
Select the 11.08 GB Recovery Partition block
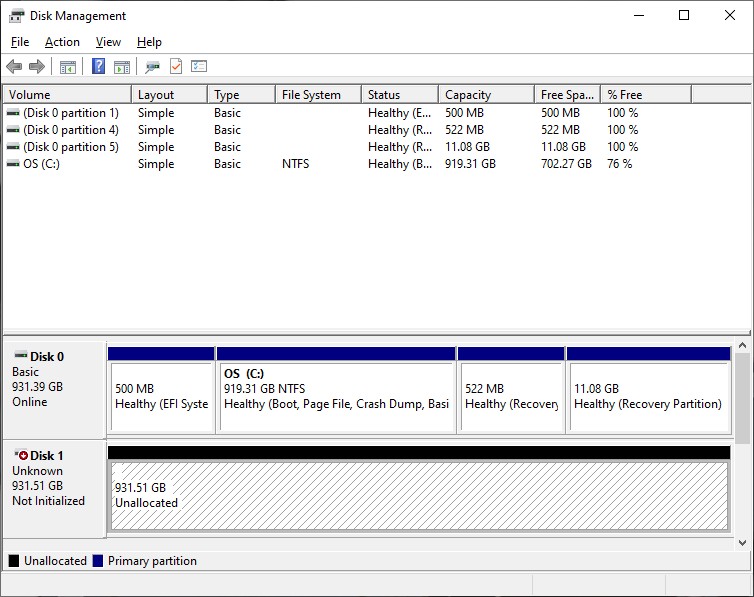pos(648,396)
